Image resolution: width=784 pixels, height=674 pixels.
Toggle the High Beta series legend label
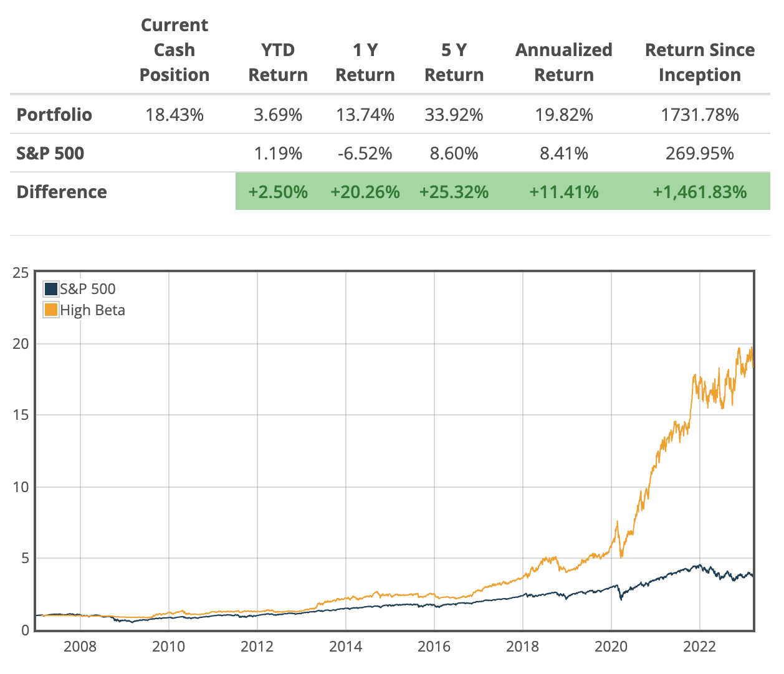[93, 310]
